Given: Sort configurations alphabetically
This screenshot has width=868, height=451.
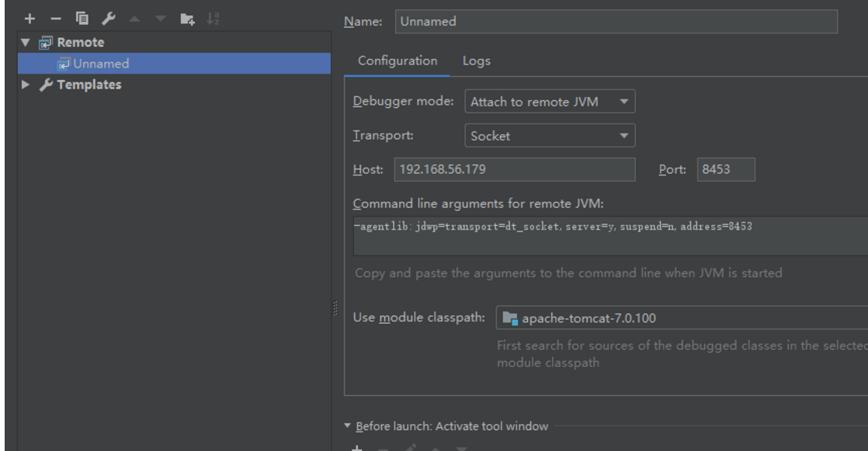Looking at the screenshot, I should click(214, 19).
